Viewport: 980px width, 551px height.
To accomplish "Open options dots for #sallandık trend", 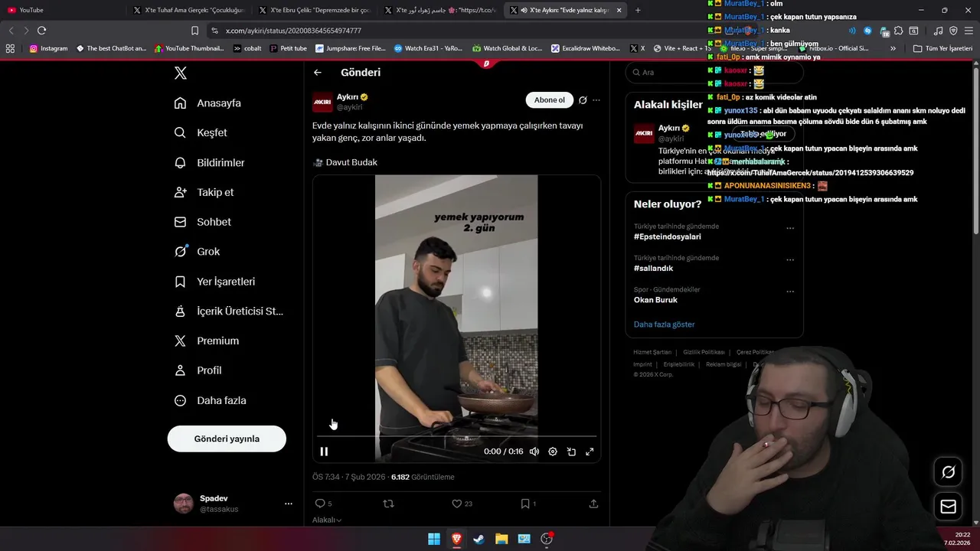I will coord(790,259).
